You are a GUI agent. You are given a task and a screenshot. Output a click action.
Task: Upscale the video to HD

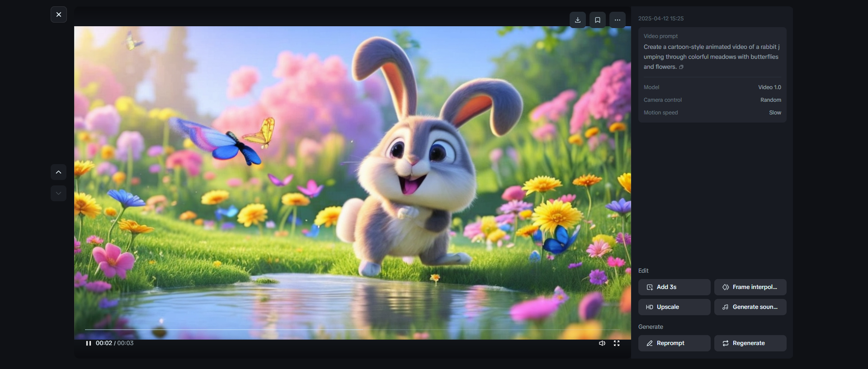675,307
